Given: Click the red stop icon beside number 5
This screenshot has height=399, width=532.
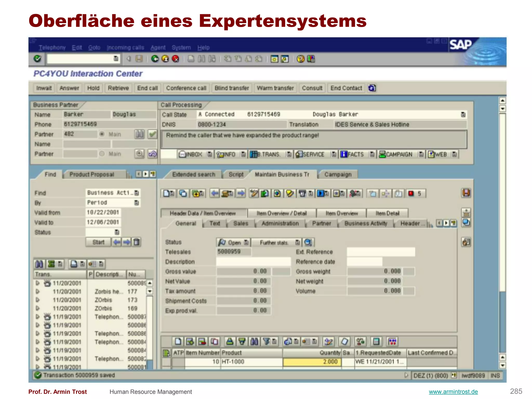Looking at the screenshot, I should (x=411, y=194).
